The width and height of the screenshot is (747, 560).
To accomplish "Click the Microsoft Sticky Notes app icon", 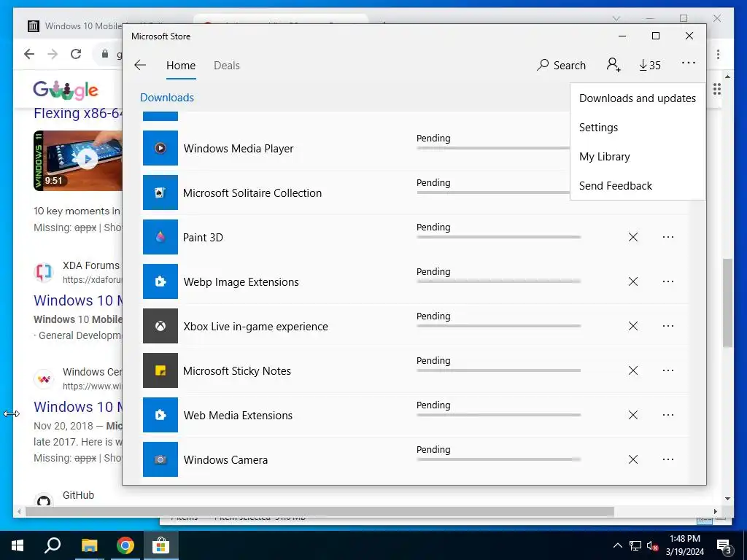I will click(x=160, y=370).
